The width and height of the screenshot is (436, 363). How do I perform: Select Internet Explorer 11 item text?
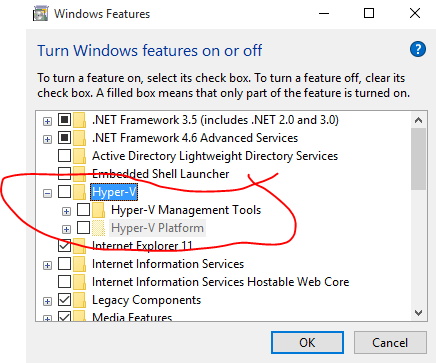tap(142, 246)
